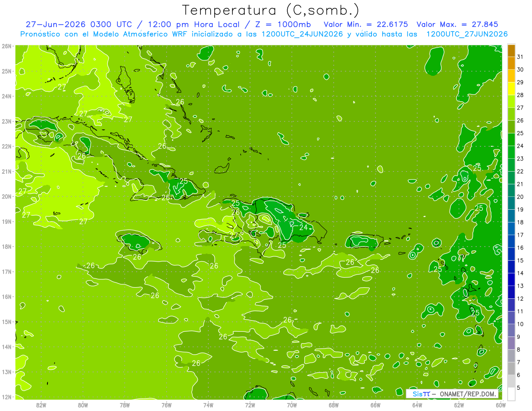Click the orange legend swatch between 30 and 31
Image resolution: width=532 pixels, height=411 pixels.
click(511, 63)
